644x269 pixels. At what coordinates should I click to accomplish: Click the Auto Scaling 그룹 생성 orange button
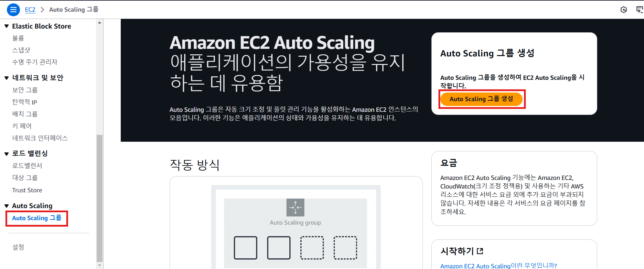pyautogui.click(x=481, y=99)
